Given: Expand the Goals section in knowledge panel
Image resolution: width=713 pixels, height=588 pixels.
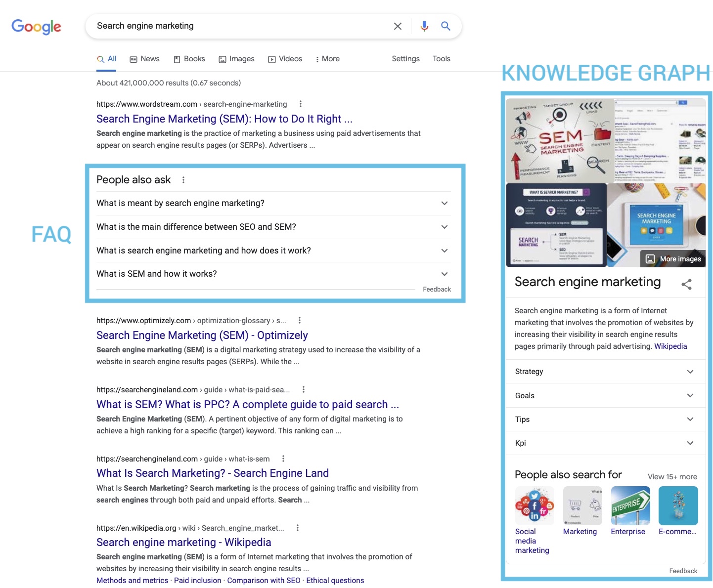Looking at the screenshot, I should pyautogui.click(x=606, y=395).
